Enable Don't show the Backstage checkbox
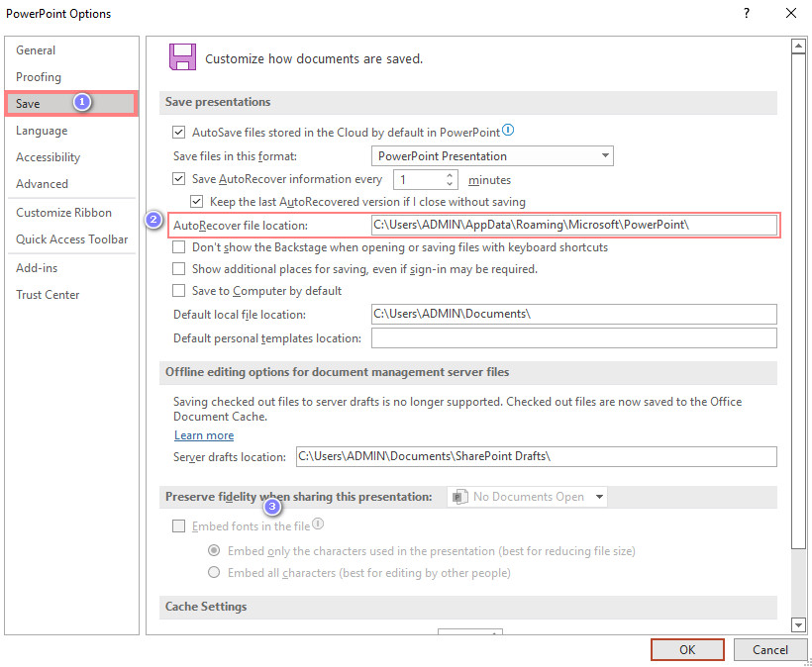 (x=178, y=247)
